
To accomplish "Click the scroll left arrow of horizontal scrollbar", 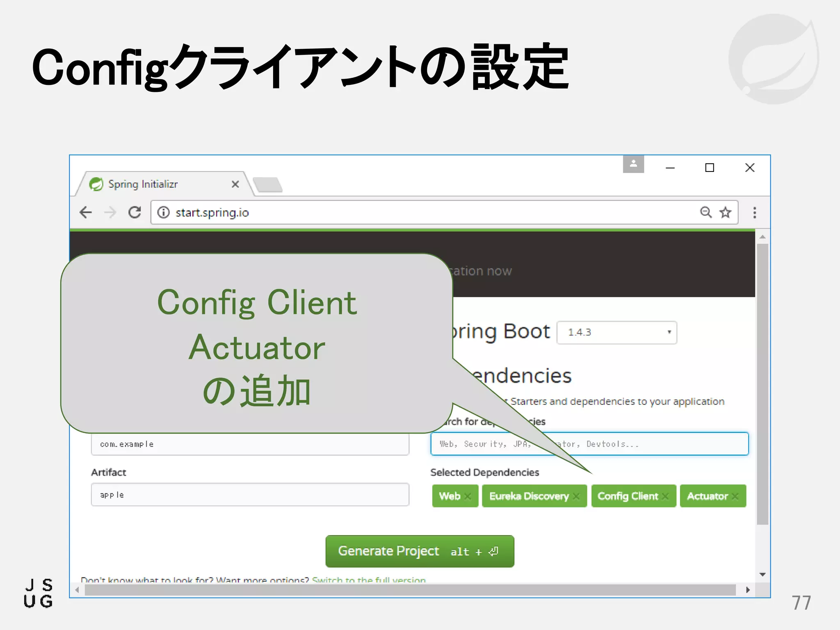I will point(77,590).
